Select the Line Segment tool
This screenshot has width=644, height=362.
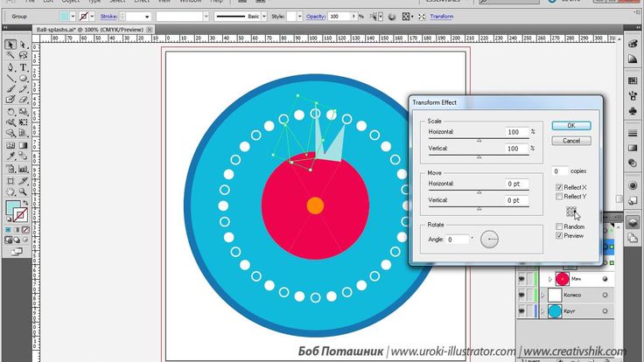10,78
